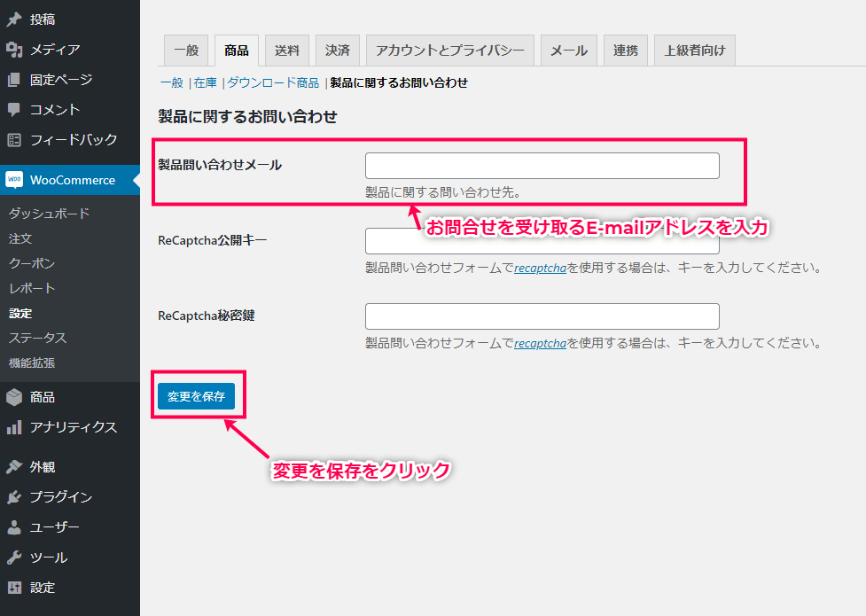Viewport: 866px width, 616px height.
Task: Focus the ReCaptcha公開キー input field
Action: (542, 241)
